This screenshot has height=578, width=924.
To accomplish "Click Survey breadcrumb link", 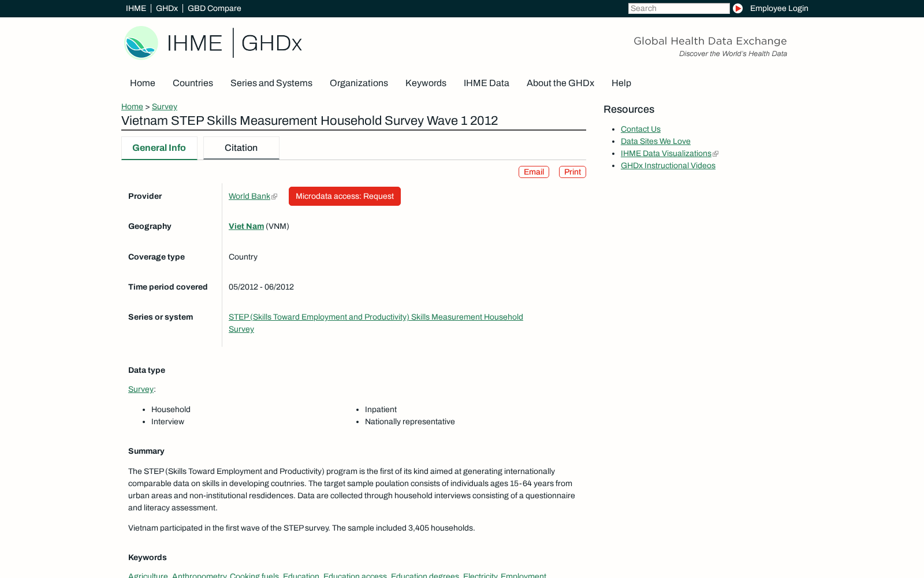I will [x=165, y=106].
